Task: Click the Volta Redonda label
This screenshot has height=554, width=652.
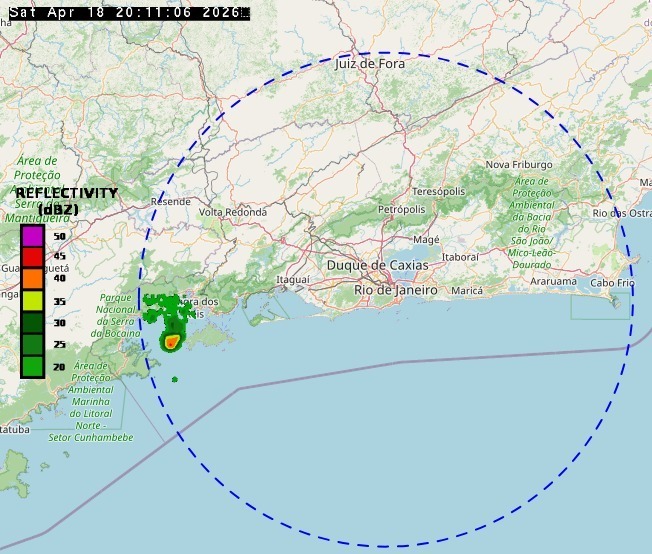Action: (233, 212)
